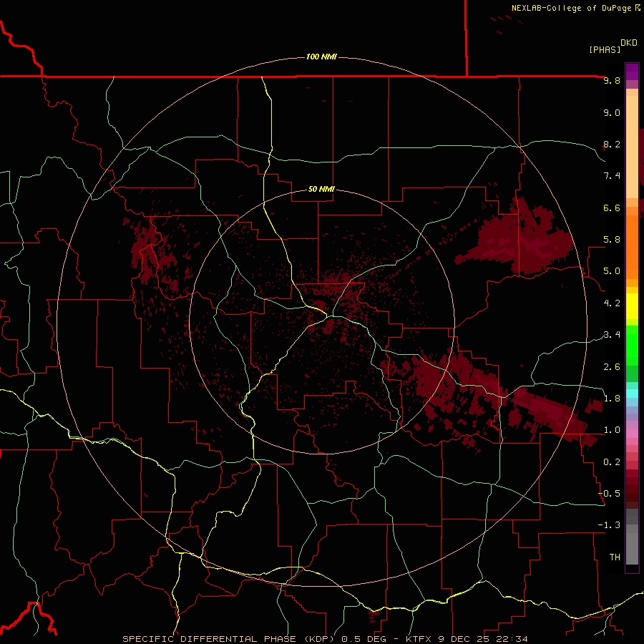The image size is (644, 644).
Task: Select the 2.6 scale value
Action: pos(612,367)
